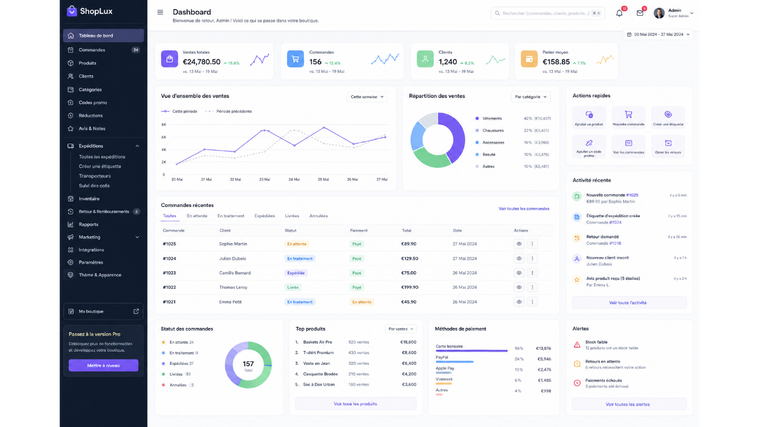
Task: Open the Par catégorie dropdown
Action: pos(530,97)
